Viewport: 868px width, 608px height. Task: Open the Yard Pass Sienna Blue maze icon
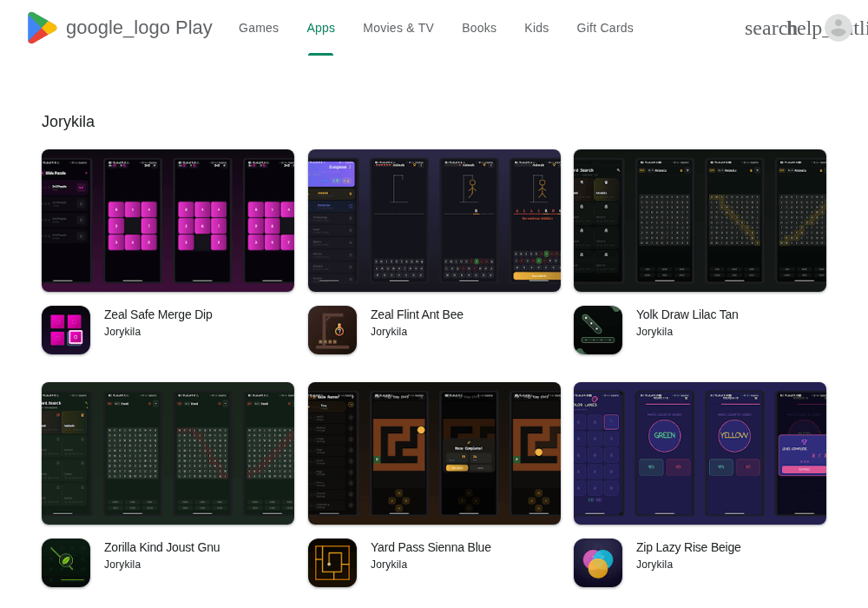332,563
